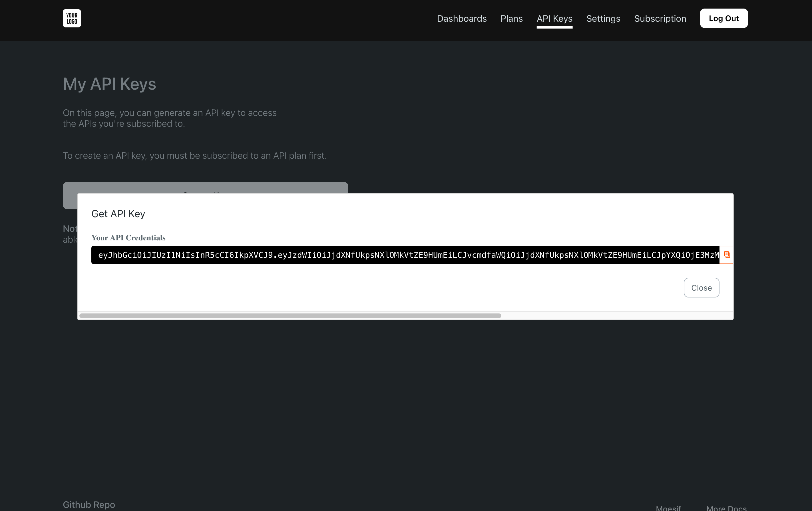The image size is (812, 511).
Task: Switch to the API Keys tab
Action: click(554, 19)
